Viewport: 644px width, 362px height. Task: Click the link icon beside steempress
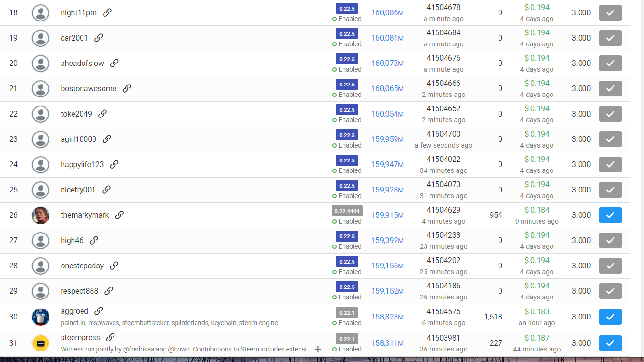110,337
